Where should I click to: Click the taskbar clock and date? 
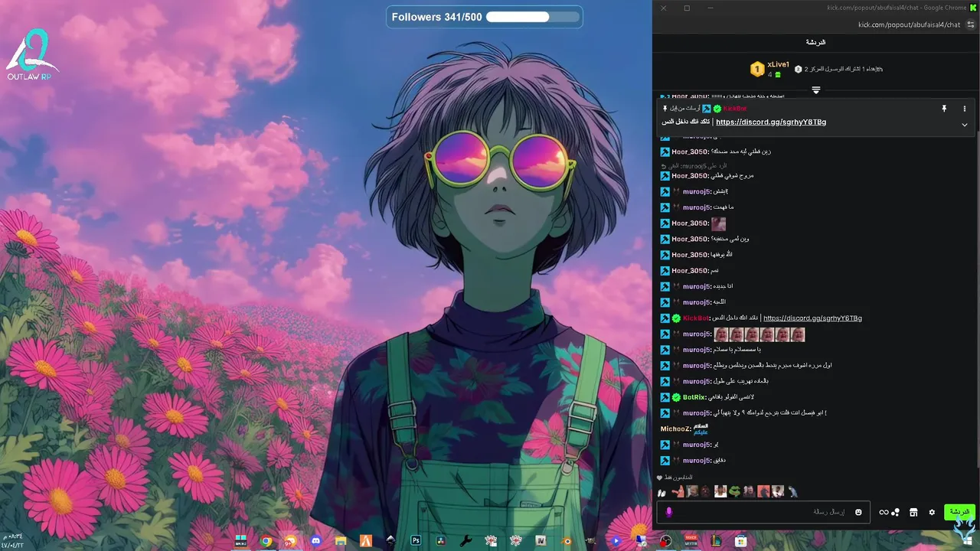(x=12, y=541)
